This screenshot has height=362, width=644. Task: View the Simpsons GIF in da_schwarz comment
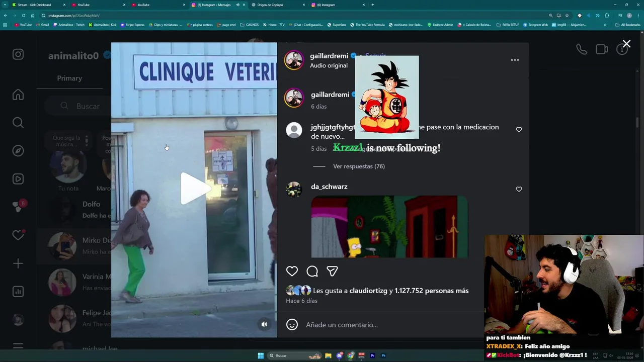pos(389,227)
